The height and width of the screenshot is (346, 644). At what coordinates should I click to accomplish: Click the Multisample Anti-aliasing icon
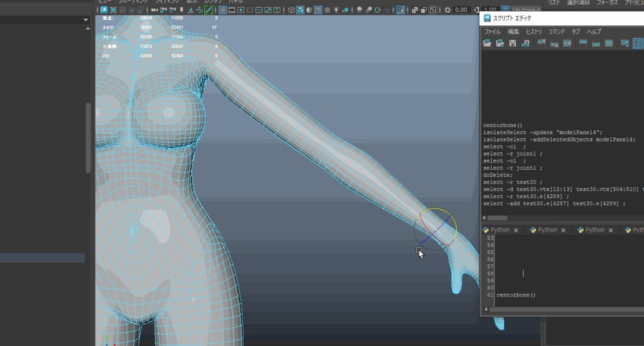click(x=377, y=10)
